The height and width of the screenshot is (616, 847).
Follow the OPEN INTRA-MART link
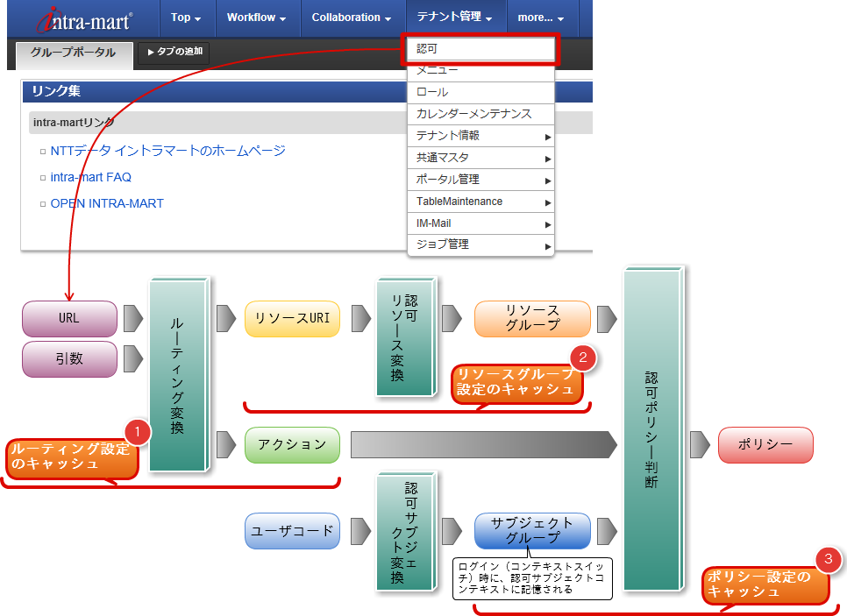coord(107,203)
